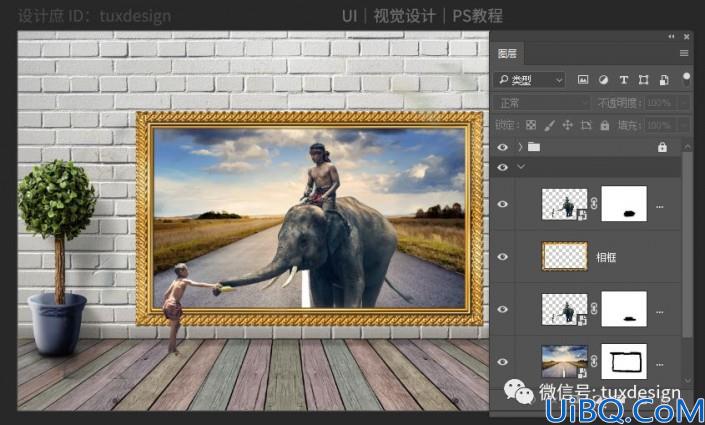Lock artboard nesting icon
Viewport: 705px width, 425px height.
[x=586, y=125]
